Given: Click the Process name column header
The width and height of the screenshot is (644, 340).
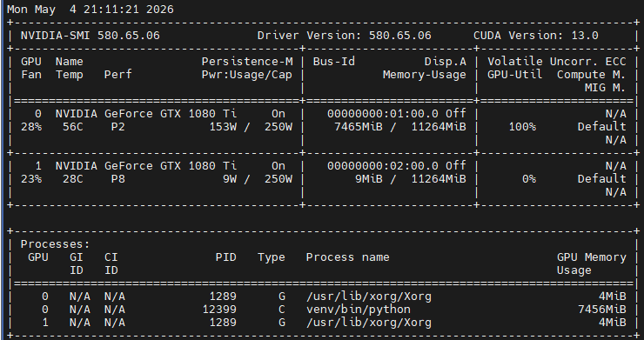Looking at the screenshot, I should click(347, 257).
